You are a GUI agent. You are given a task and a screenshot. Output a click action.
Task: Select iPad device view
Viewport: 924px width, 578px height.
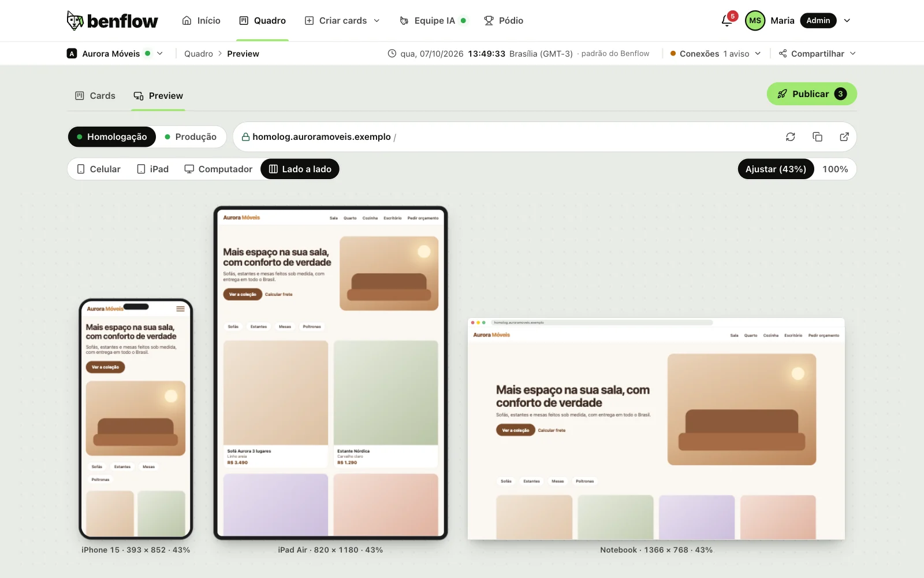point(153,169)
